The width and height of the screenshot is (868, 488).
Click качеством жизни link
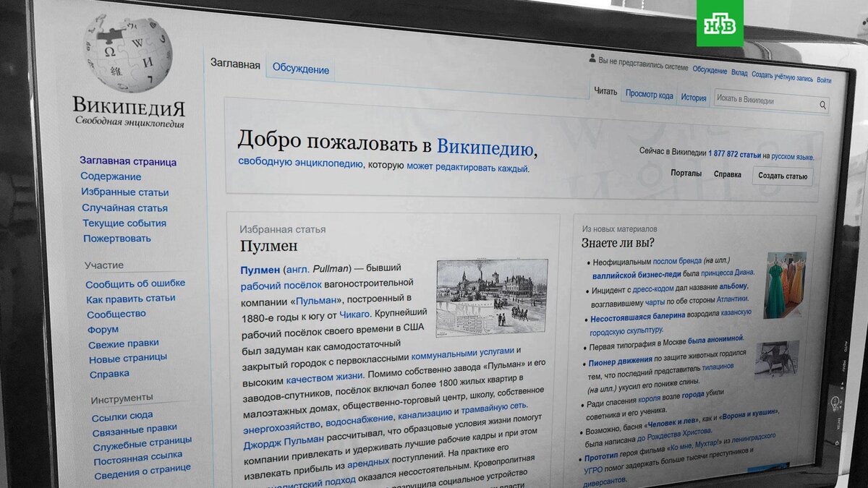click(324, 377)
